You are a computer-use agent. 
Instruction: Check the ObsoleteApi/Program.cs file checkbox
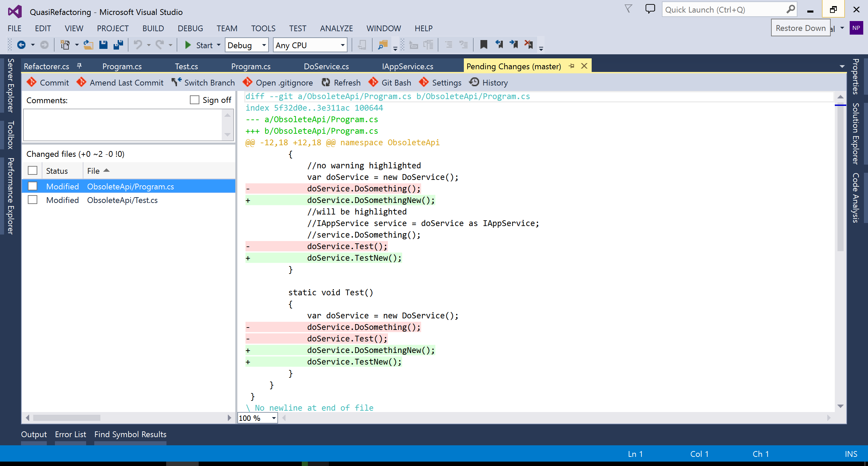(x=33, y=186)
